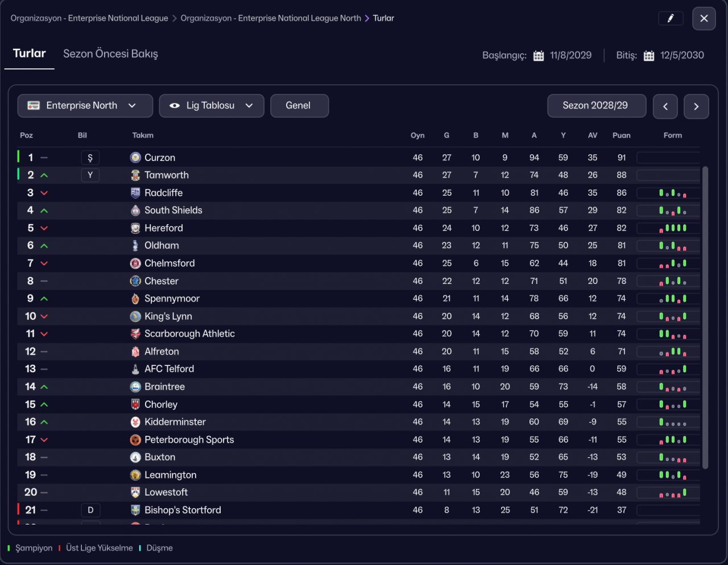Click Curzon's club badge
Viewport: 728px width, 565px height.
coord(135,158)
